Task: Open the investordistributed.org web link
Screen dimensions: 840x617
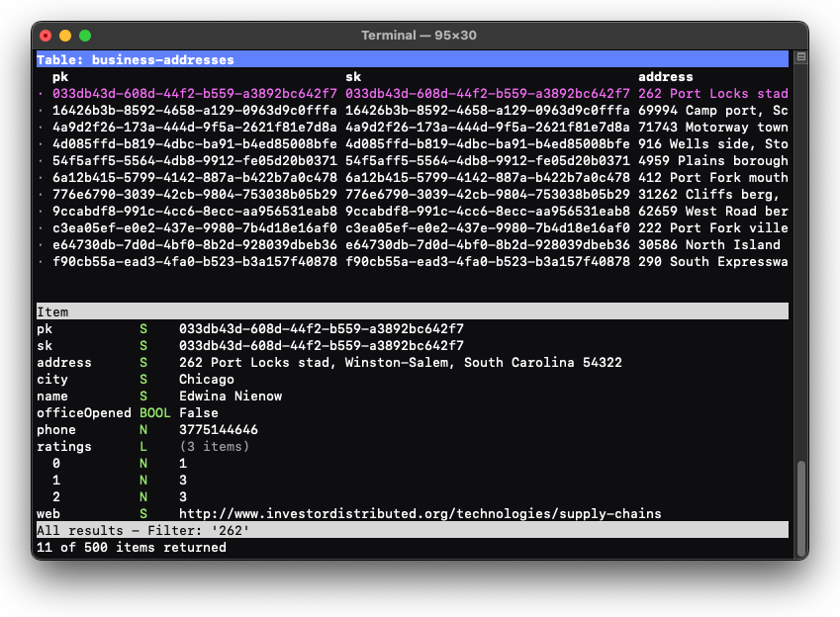Action: coord(420,514)
